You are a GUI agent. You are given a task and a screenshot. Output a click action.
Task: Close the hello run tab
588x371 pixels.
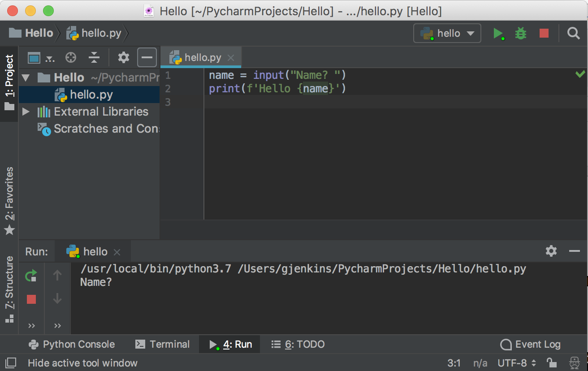(117, 252)
